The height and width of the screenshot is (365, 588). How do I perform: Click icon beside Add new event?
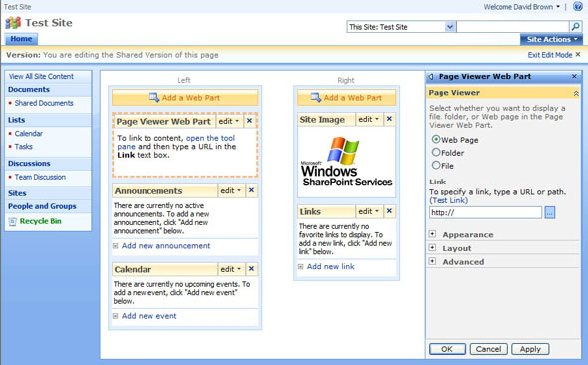pos(116,316)
